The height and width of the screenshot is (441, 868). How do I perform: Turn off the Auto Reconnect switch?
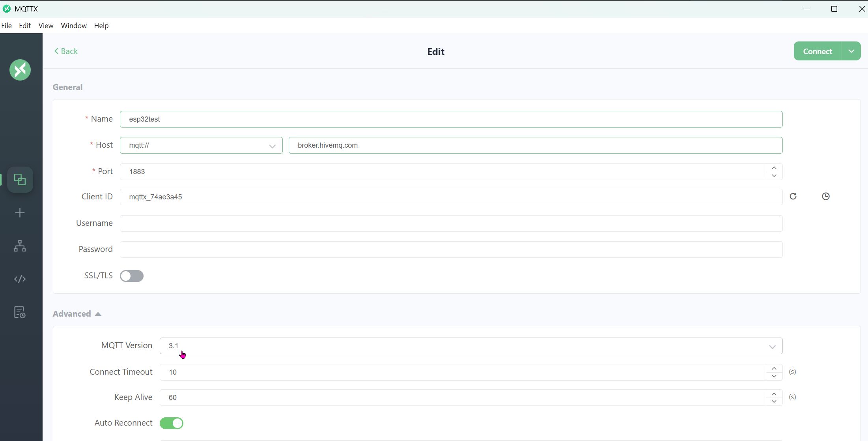point(172,423)
